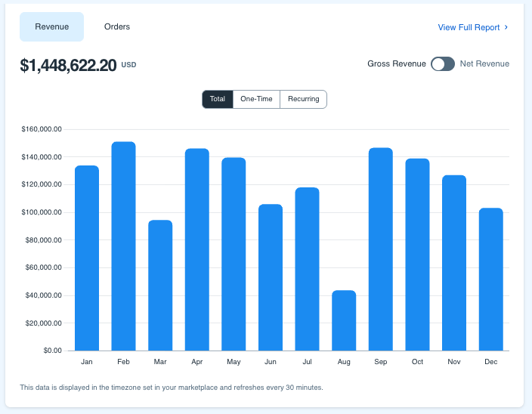532x414 pixels.
Task: Click the $20,000.00 axis label
Action: pos(43,323)
